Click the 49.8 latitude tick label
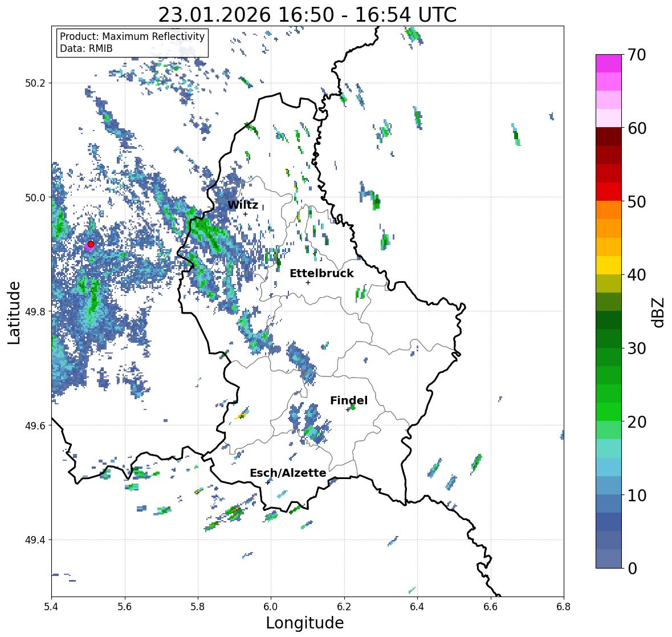Image resolution: width=672 pixels, height=637 pixels. click(35, 311)
